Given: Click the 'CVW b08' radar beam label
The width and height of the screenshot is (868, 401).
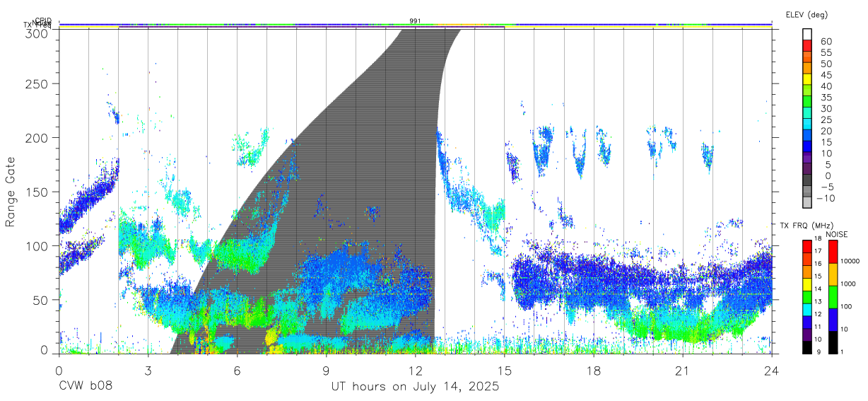Looking at the screenshot, I should pyautogui.click(x=85, y=387).
